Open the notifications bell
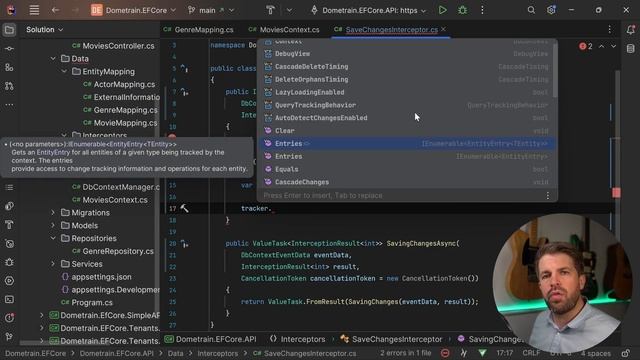The width and height of the screenshot is (640, 360). 631,30
